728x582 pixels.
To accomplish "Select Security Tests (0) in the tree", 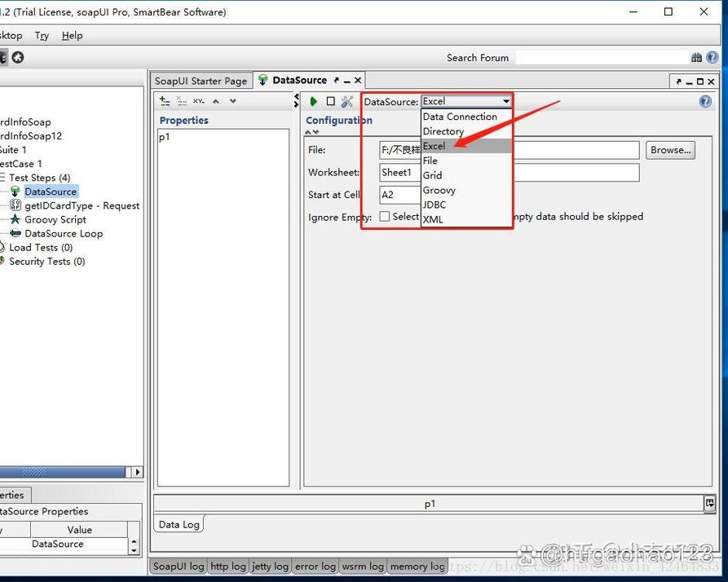I will 47,262.
